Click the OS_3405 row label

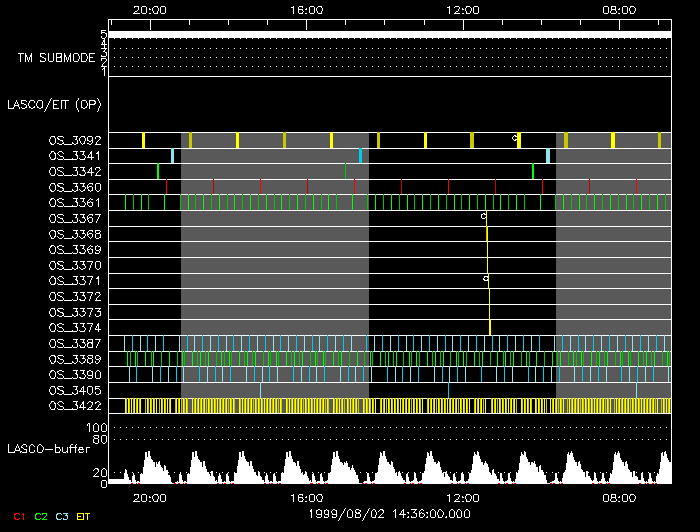[75, 390]
